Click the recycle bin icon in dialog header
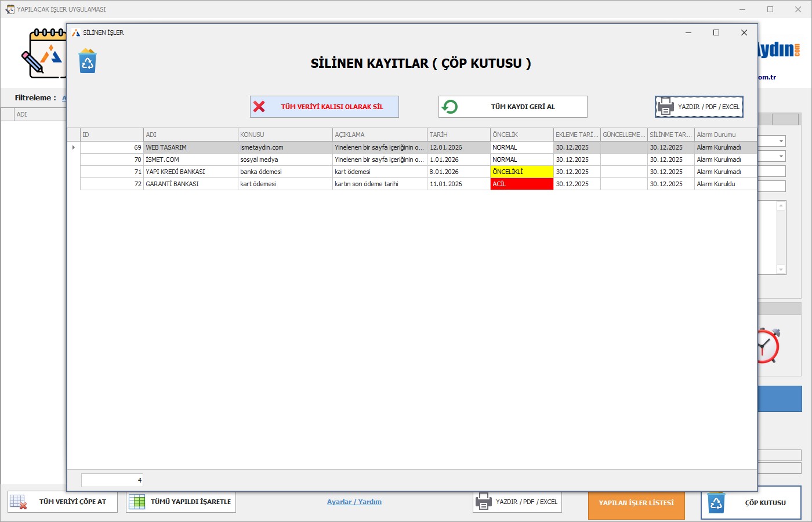This screenshot has width=812, height=522. point(88,61)
